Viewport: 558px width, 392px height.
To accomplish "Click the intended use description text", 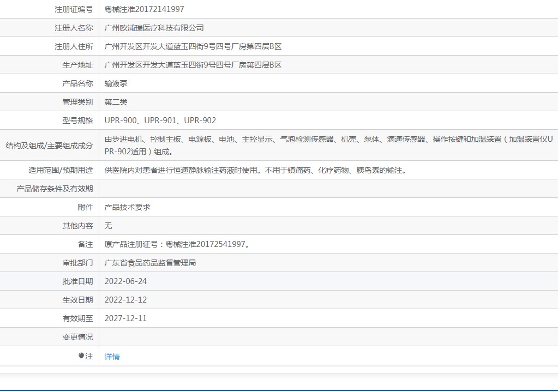I will 255,171.
